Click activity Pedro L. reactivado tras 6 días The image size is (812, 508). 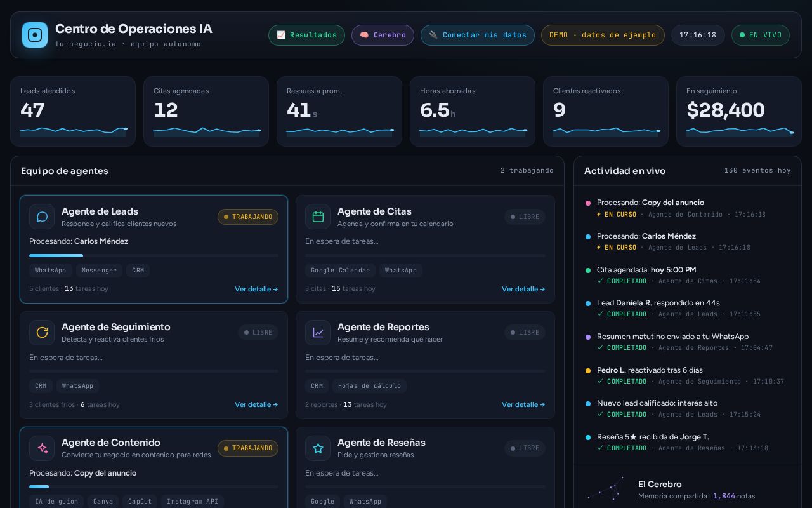[x=688, y=375]
